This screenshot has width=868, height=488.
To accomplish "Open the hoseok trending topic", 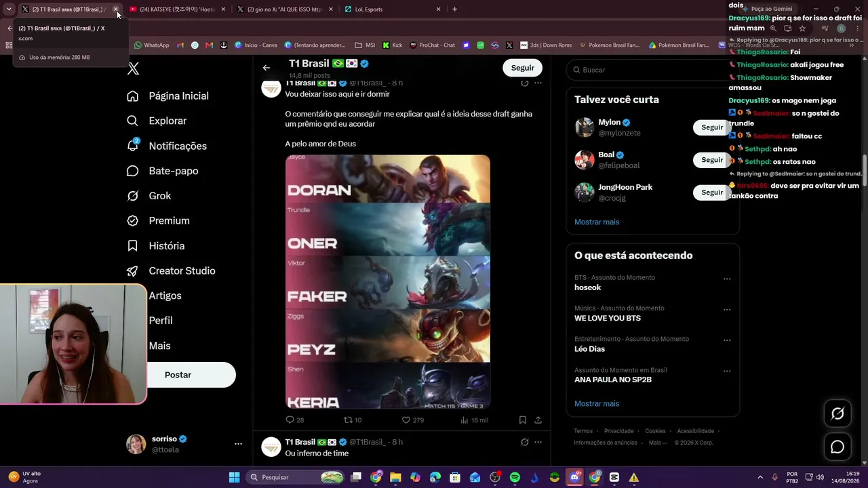I will [x=587, y=287].
